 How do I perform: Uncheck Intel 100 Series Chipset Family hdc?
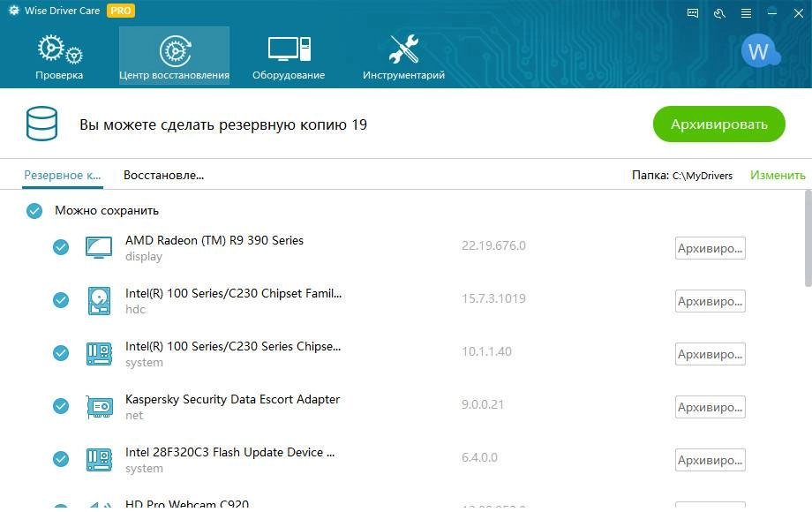pyautogui.click(x=61, y=300)
